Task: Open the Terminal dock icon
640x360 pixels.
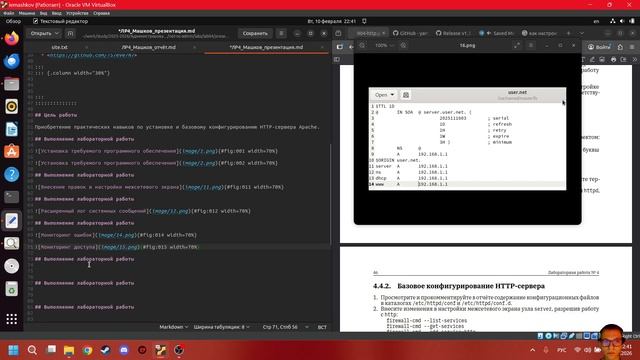Action: (11, 197)
